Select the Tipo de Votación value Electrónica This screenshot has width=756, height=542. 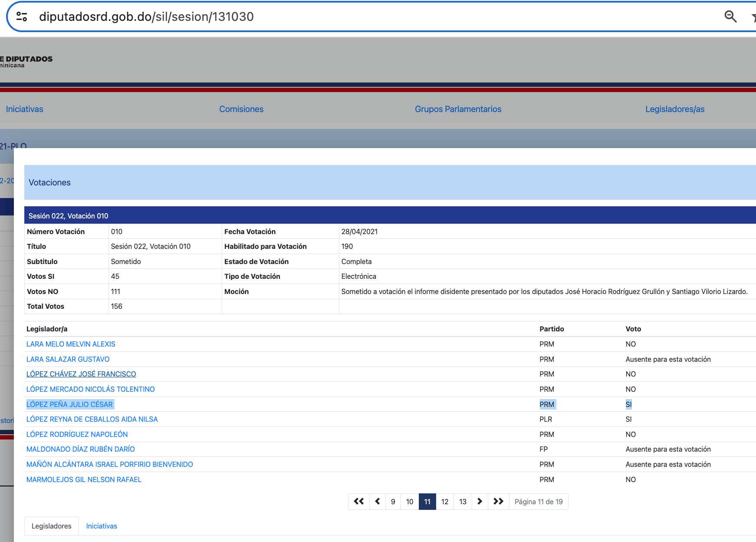coord(359,276)
